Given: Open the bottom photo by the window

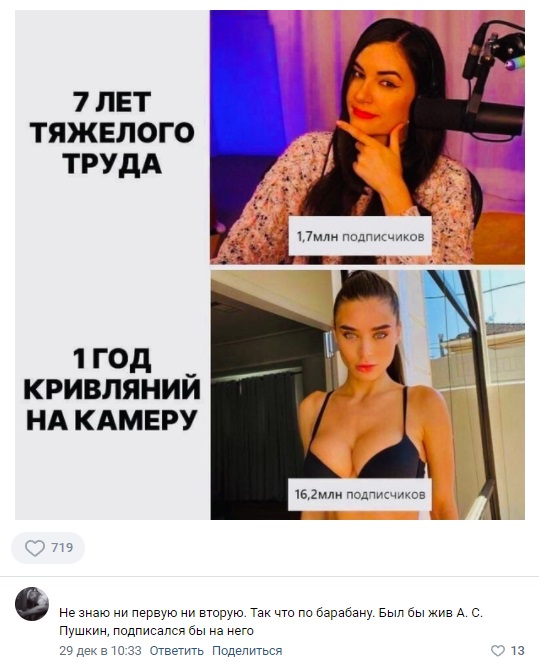Looking at the screenshot, I should point(367,395).
